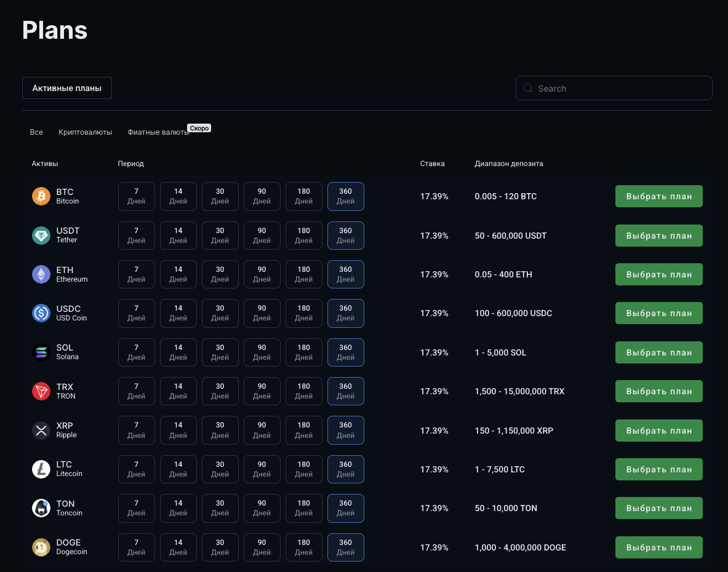Viewport: 728px width, 572px height.
Task: Select 7 days period for BTC
Action: [137, 196]
